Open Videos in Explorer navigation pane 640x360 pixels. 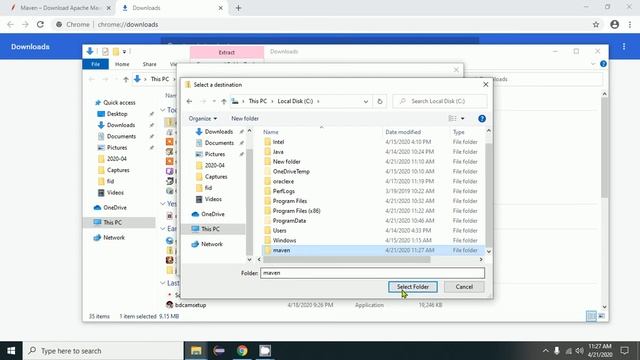(115, 192)
